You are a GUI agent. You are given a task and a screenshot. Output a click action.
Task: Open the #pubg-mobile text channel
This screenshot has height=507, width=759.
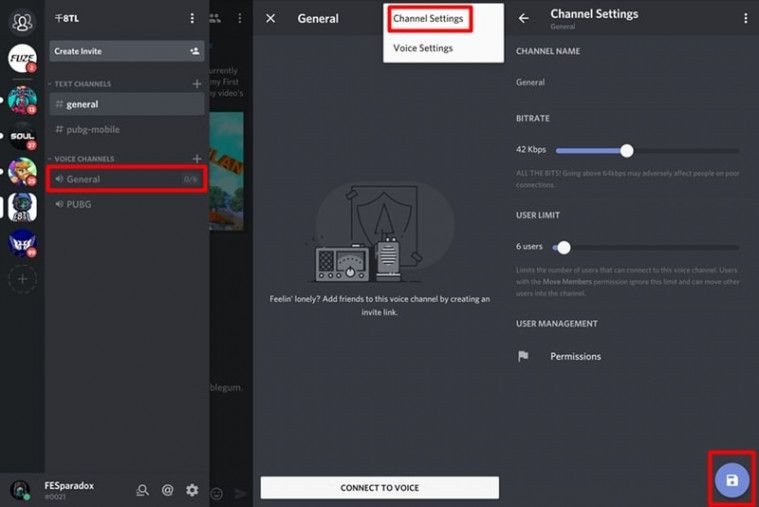coord(127,129)
